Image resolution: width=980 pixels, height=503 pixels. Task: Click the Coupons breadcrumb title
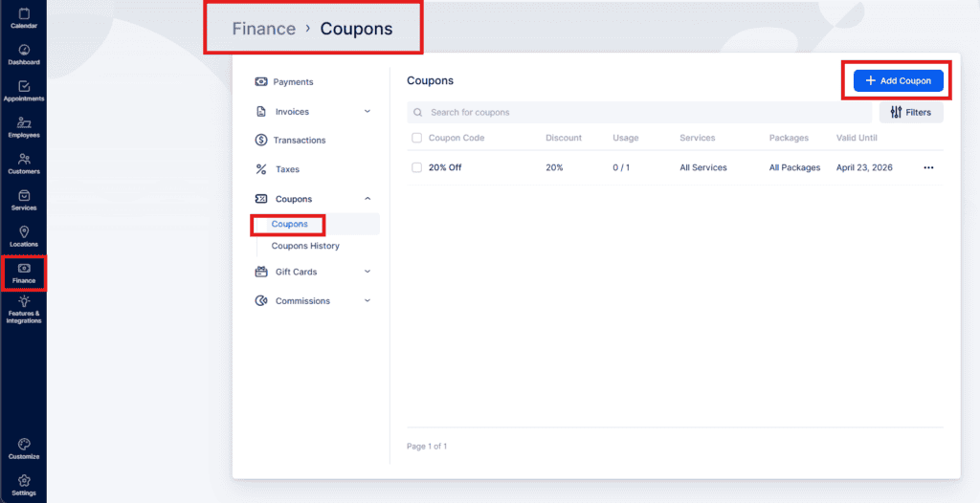click(x=356, y=29)
